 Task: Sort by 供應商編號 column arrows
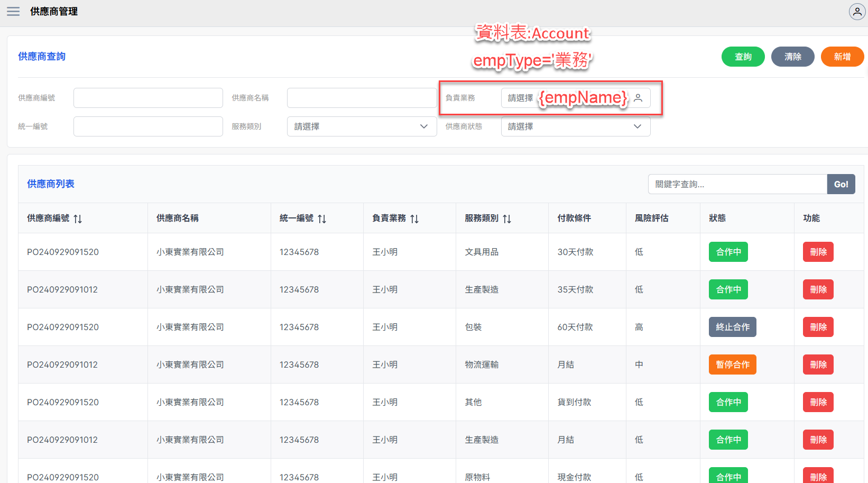point(78,218)
